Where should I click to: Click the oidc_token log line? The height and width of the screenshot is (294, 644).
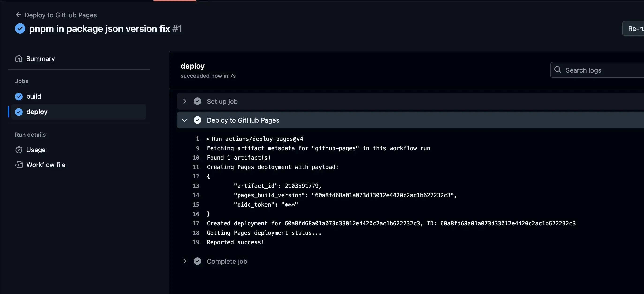(x=266, y=205)
